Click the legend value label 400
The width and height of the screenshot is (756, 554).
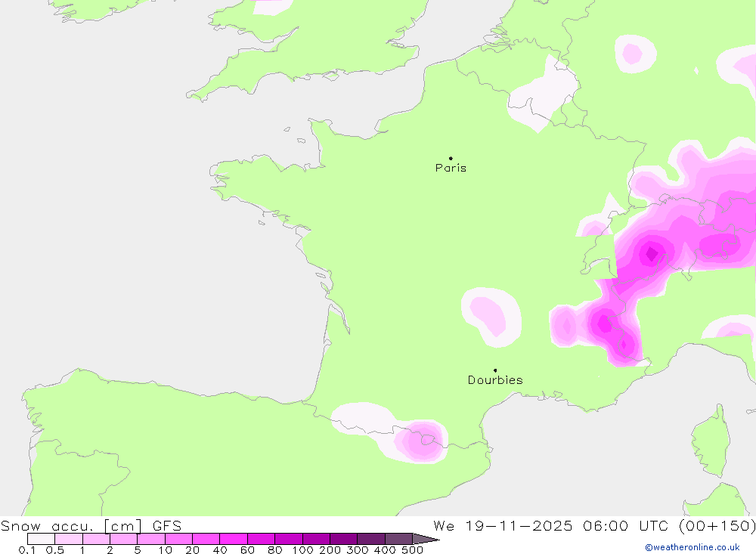(x=385, y=549)
